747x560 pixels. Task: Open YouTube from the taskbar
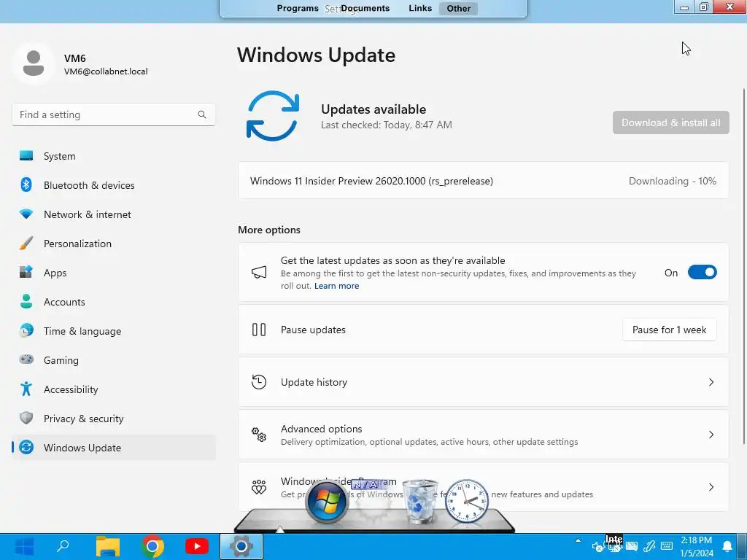[x=197, y=546]
